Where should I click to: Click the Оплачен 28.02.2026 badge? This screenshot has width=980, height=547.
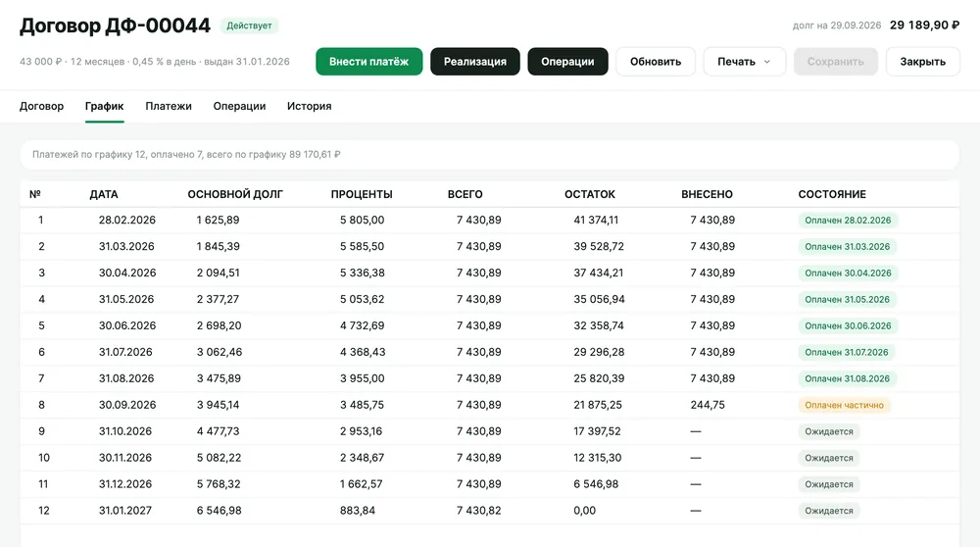(848, 220)
